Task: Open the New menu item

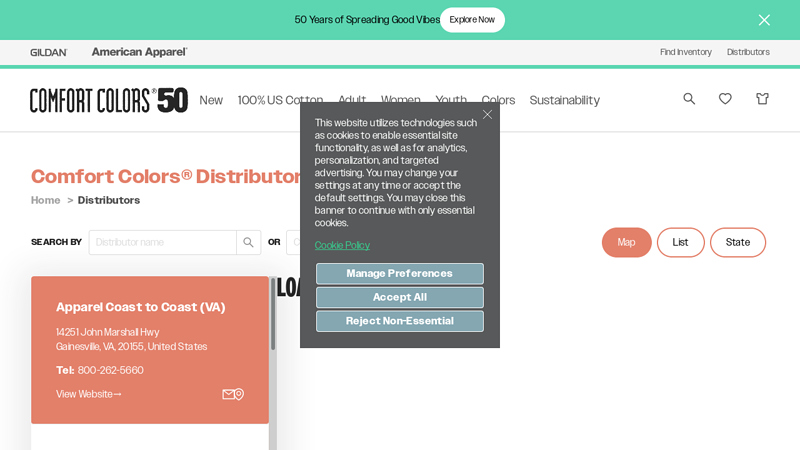Action: [x=211, y=100]
